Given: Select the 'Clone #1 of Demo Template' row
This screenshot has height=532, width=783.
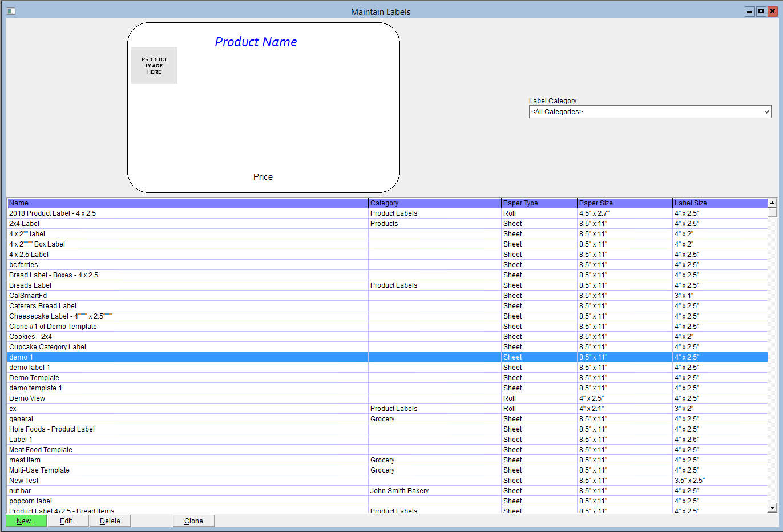Looking at the screenshot, I should point(388,327).
